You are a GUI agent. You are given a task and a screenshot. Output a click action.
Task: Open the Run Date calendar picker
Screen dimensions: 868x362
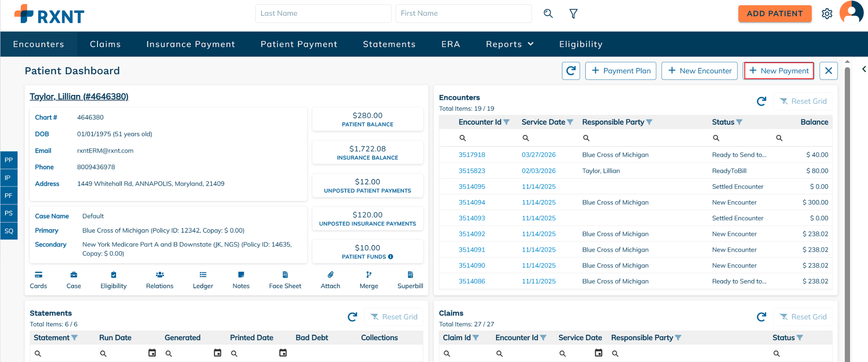pyautogui.click(x=152, y=353)
